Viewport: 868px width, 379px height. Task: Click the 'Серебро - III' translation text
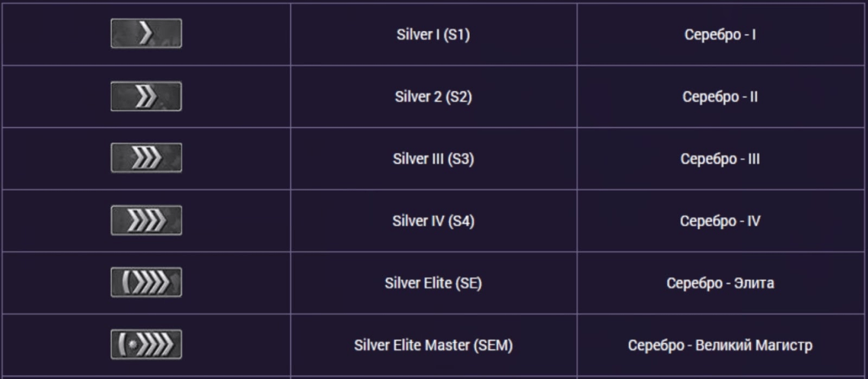720,159
